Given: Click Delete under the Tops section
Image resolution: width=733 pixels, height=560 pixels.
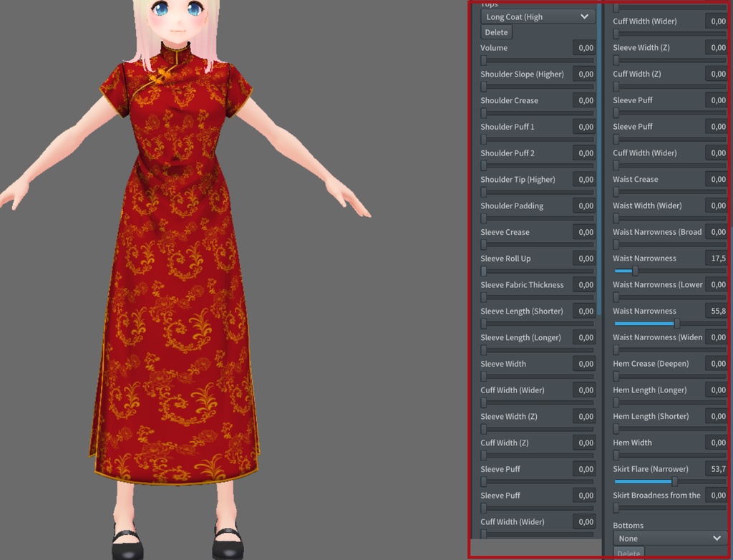Looking at the screenshot, I should pos(495,32).
